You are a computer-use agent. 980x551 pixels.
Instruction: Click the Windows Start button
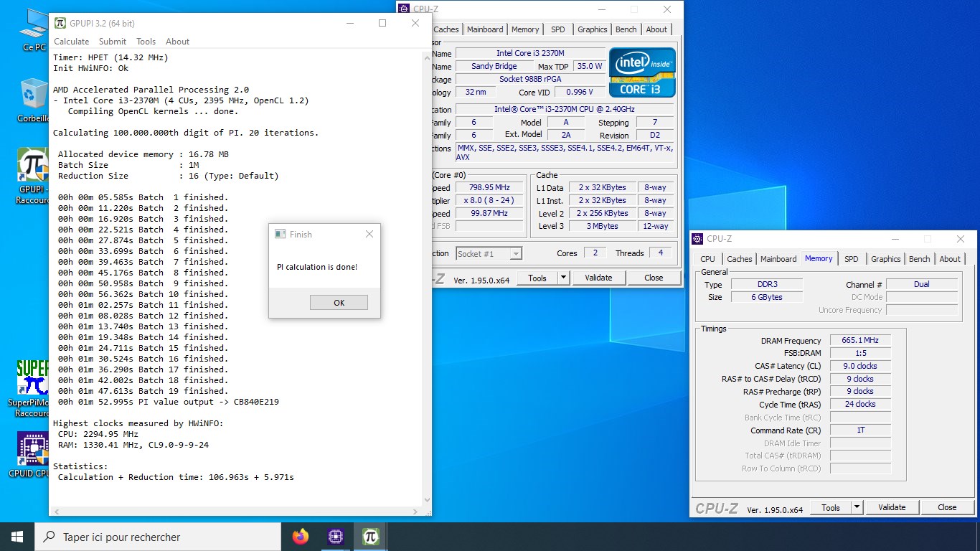(17, 537)
